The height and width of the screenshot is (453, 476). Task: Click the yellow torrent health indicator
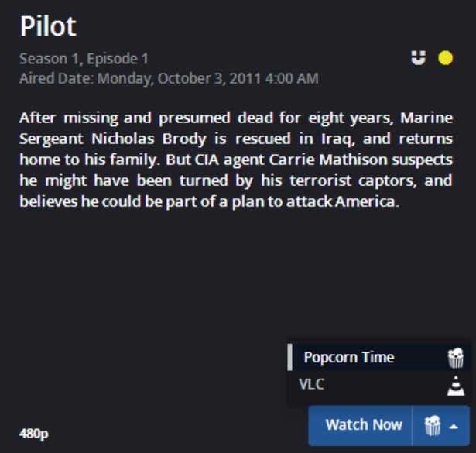point(445,58)
